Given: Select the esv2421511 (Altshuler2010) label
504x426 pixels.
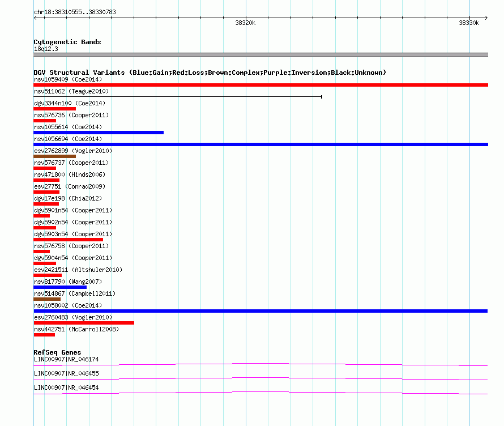Looking at the screenshot, I should pos(78,270).
